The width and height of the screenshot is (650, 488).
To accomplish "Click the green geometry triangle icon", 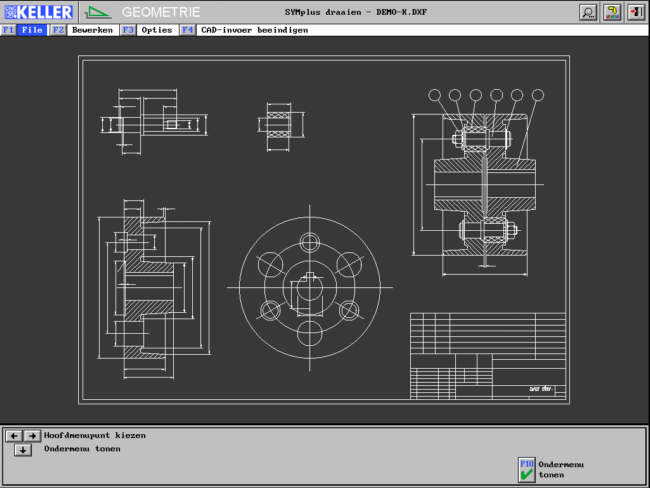I will 97,12.
